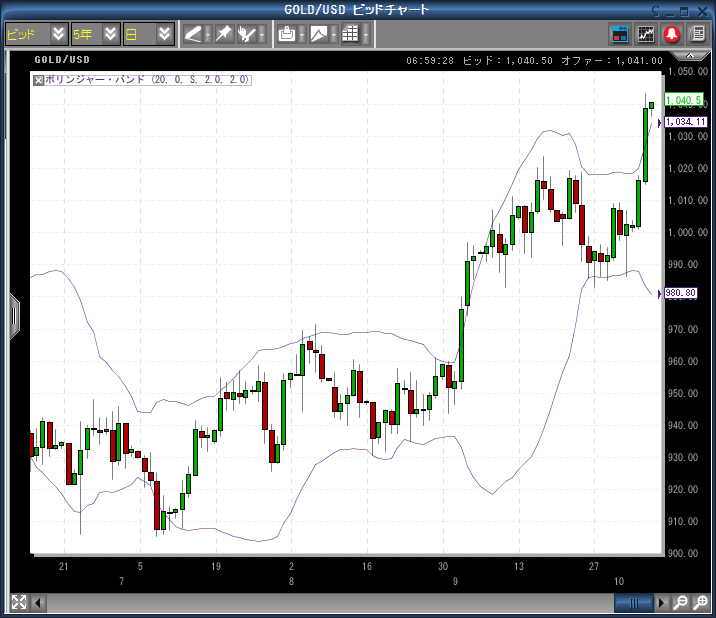Zoom out on the chart
Image resolution: width=716 pixels, height=618 pixels.
[680, 603]
